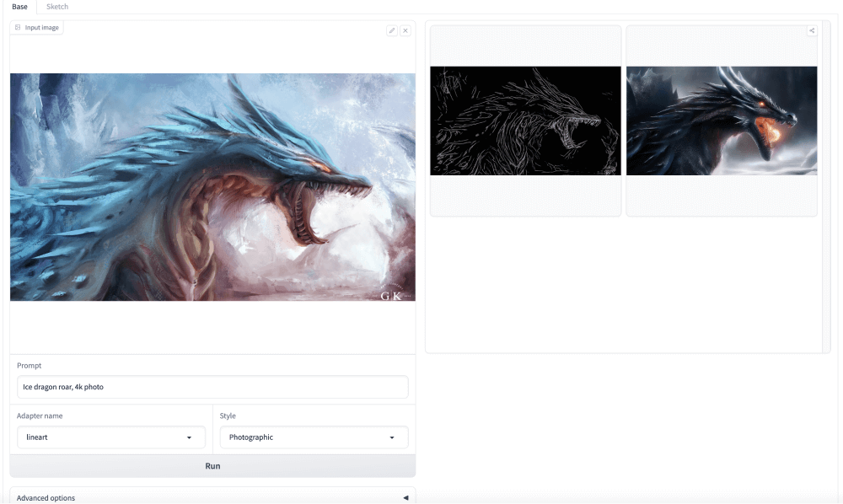Clear the input image with the X icon
The width and height of the screenshot is (843, 504).
point(405,30)
